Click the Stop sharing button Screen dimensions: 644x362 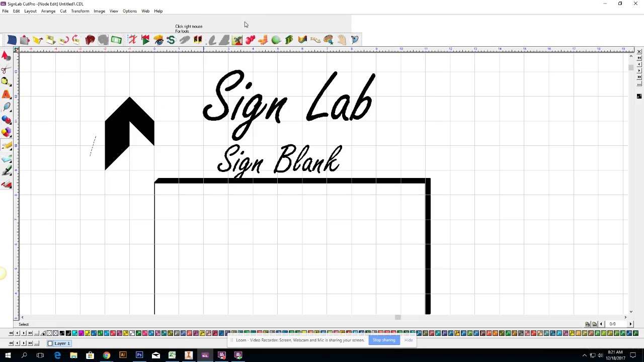pos(384,340)
